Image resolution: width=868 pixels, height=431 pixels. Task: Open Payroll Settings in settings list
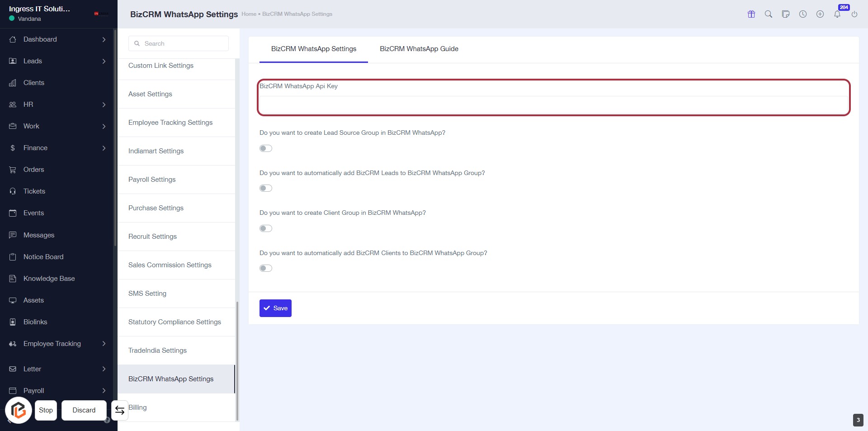[152, 180]
